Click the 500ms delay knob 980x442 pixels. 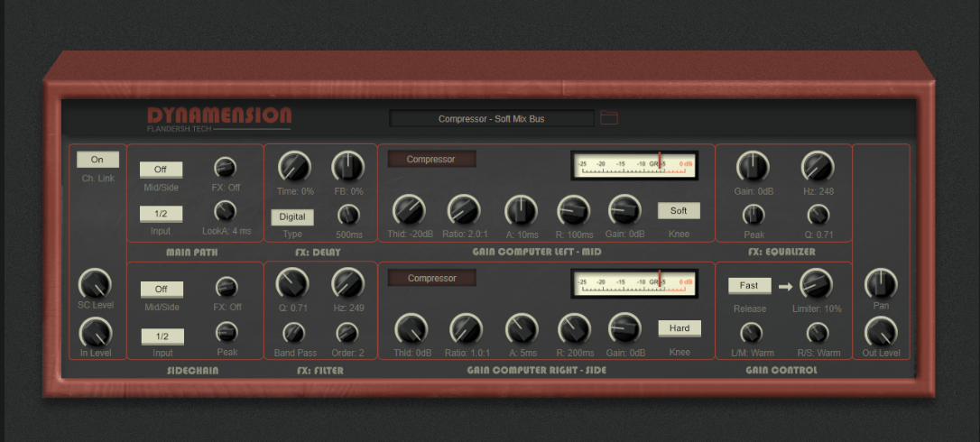point(348,215)
